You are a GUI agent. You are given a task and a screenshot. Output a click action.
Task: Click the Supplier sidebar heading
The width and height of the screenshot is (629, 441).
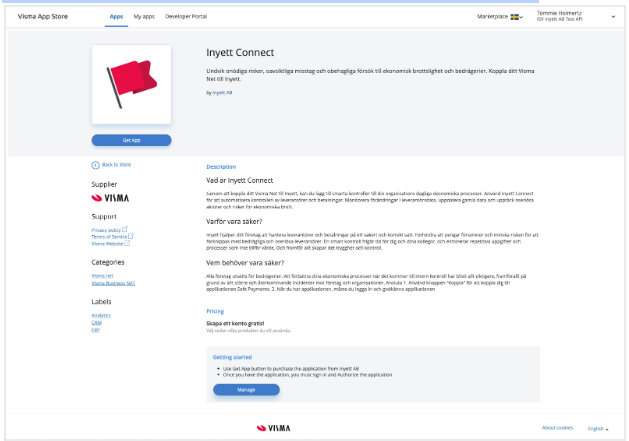click(104, 185)
